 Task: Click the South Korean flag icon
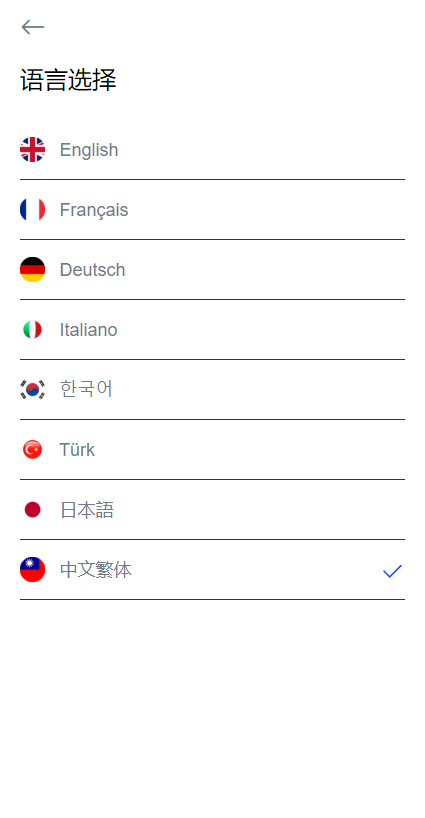[32, 390]
